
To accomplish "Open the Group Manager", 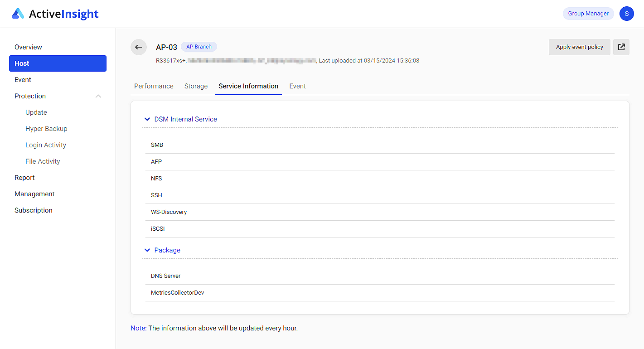I will coord(588,13).
